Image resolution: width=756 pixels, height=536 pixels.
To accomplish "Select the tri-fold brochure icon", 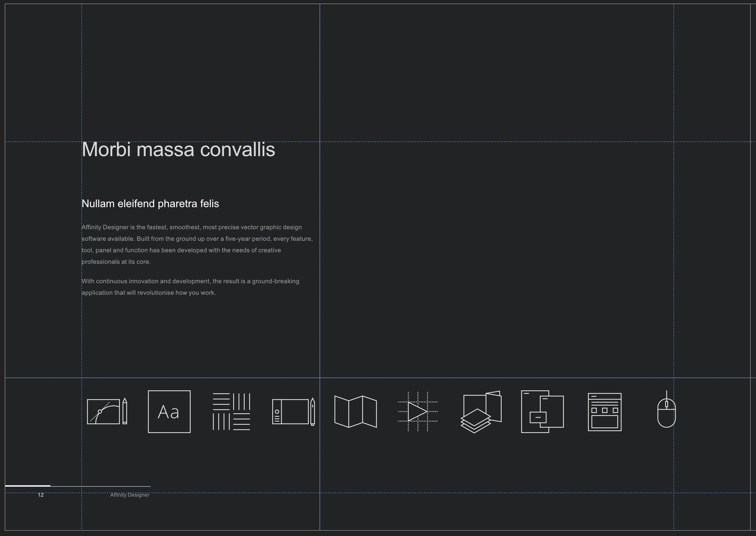I will (x=355, y=412).
